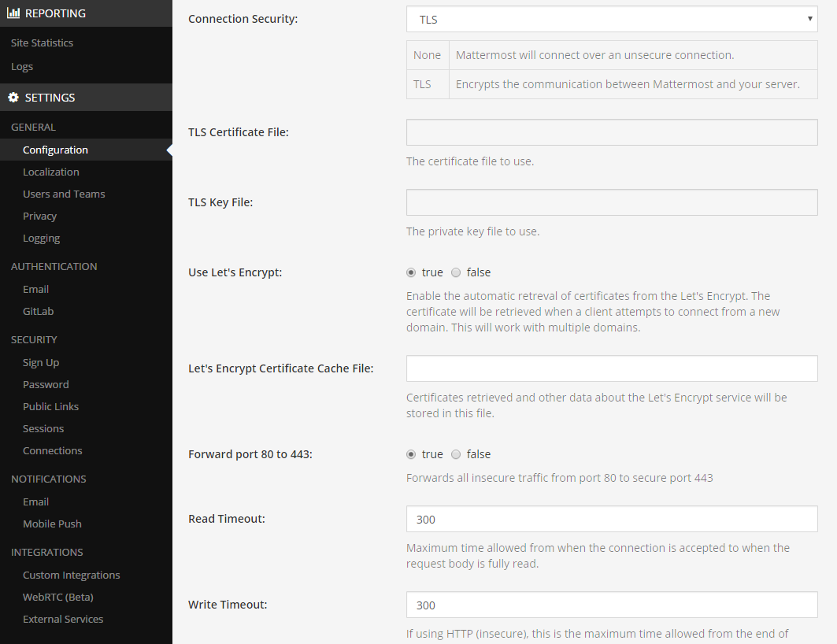Open WebRTC (Beta) settings
This screenshot has height=644, width=837.
click(x=58, y=597)
